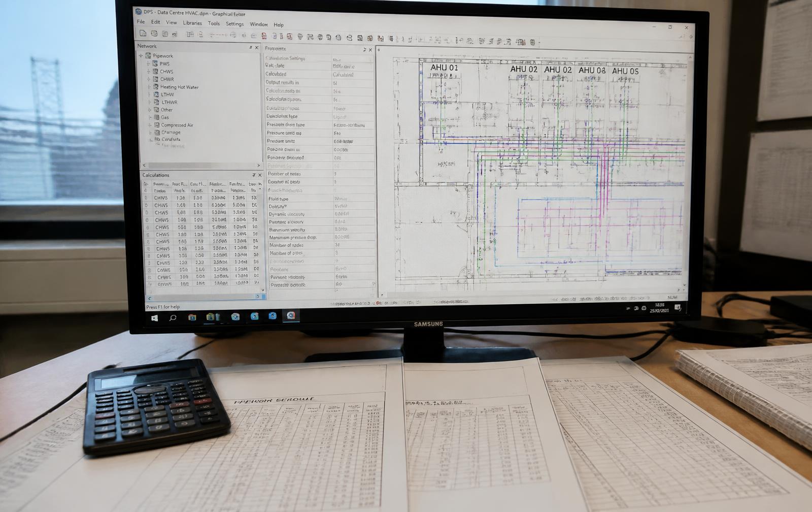Open the Edit menu

point(155,22)
